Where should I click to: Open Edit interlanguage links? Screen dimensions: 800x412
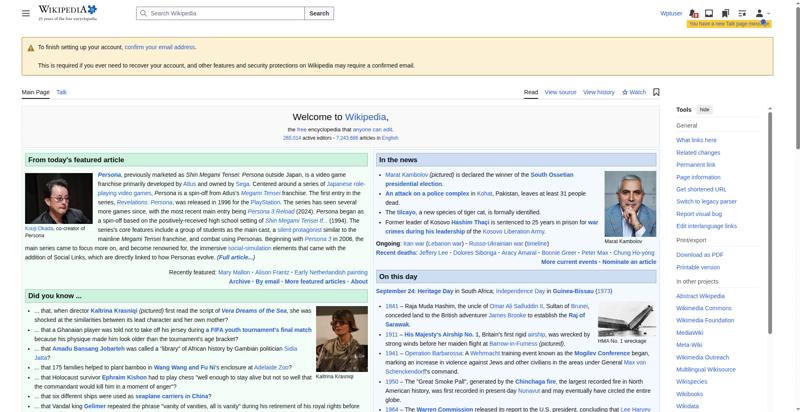tap(706, 226)
